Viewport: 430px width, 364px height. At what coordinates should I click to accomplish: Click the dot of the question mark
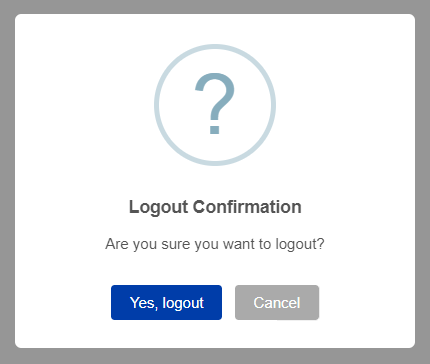pyautogui.click(x=214, y=129)
